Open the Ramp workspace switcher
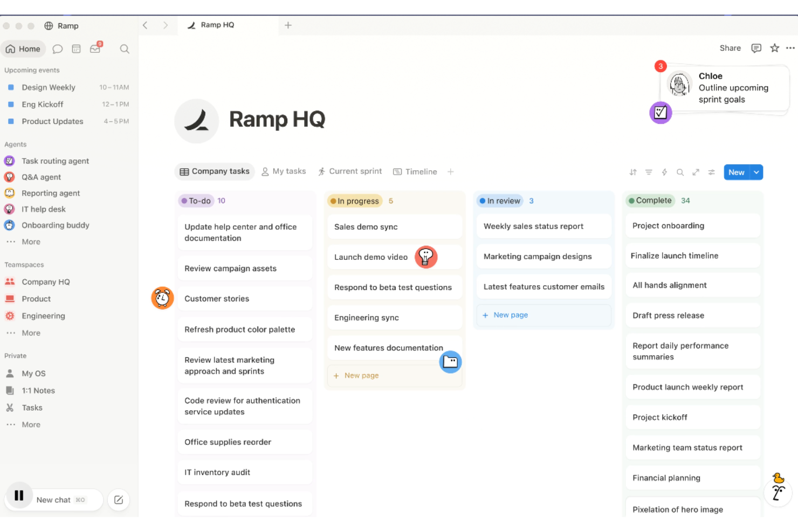798x532 pixels. 61,26
